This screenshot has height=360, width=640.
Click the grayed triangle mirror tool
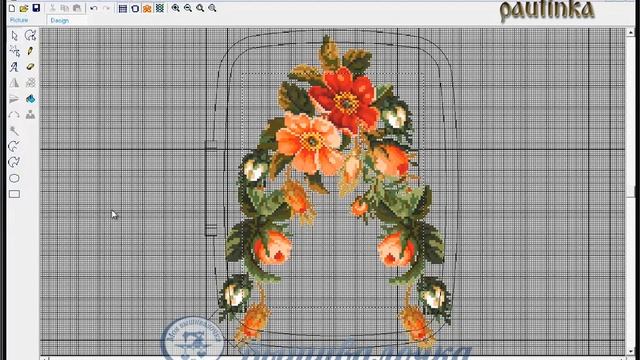14,83
